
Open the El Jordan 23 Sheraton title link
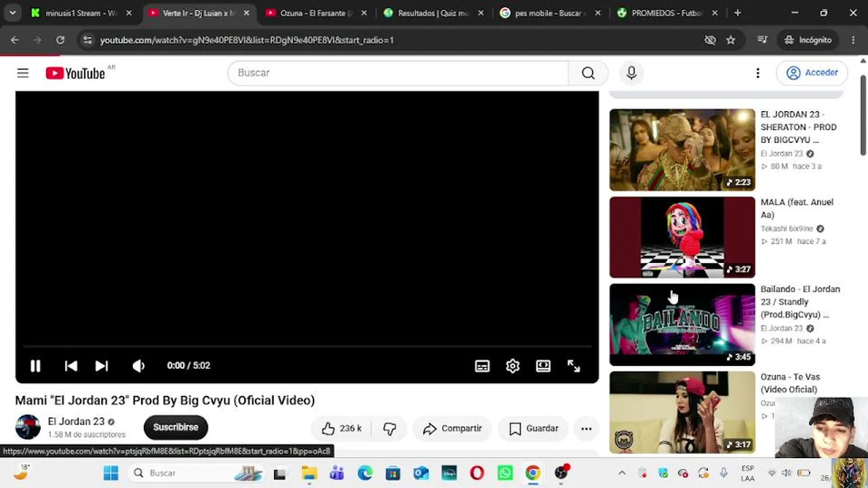[799, 127]
